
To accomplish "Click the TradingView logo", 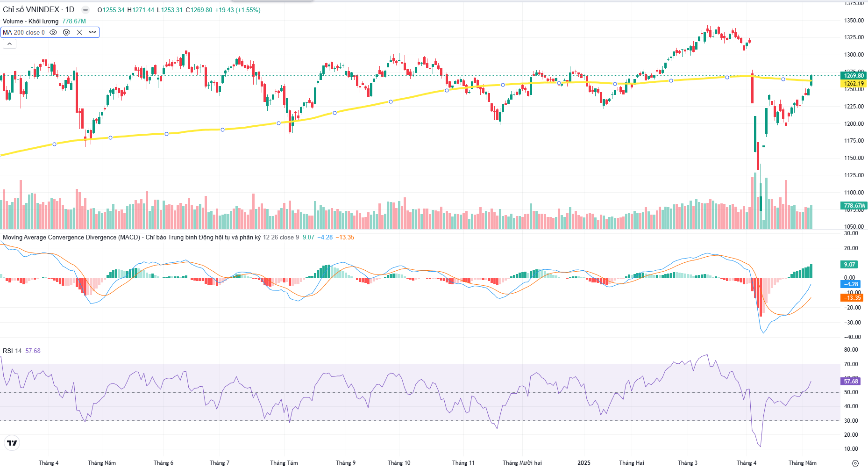I will pyautogui.click(x=12, y=443).
